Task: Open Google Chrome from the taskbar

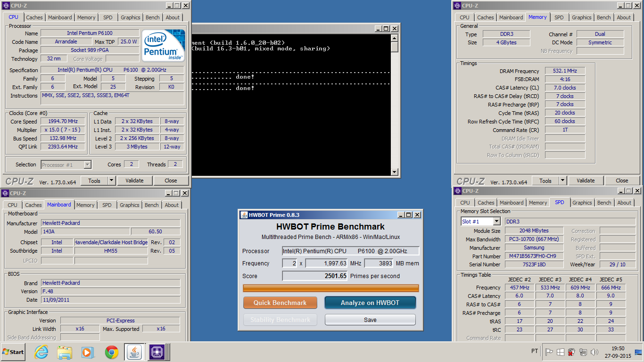Action: click(x=111, y=352)
